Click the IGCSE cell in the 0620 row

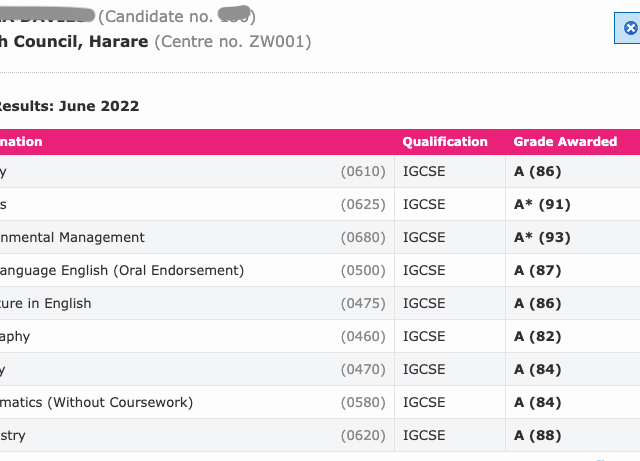[x=423, y=435]
